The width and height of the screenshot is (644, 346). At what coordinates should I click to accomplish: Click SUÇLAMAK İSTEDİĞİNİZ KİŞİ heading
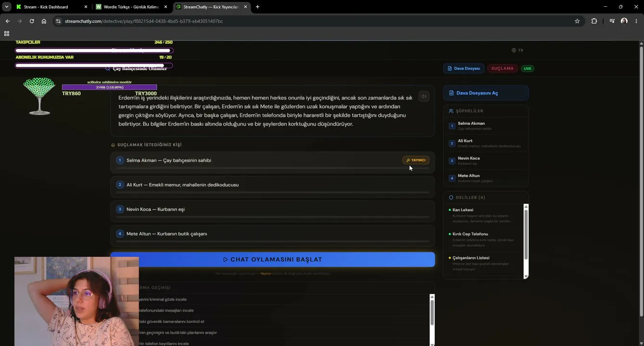(x=149, y=145)
